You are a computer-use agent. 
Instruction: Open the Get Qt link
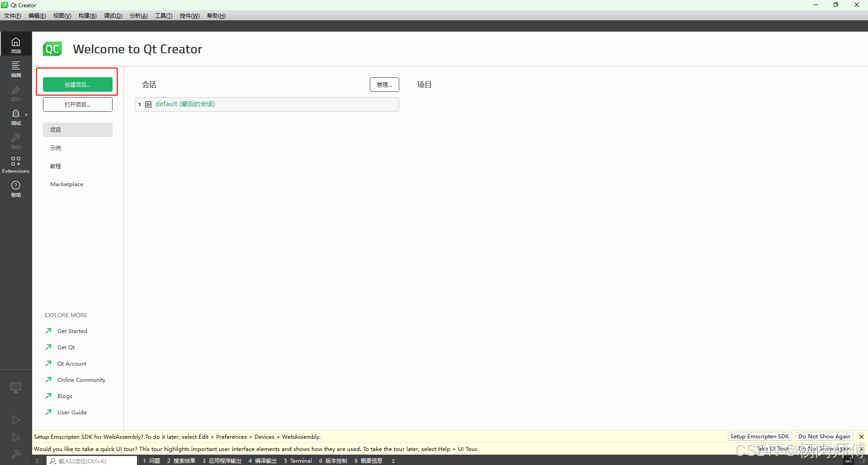[x=66, y=347]
